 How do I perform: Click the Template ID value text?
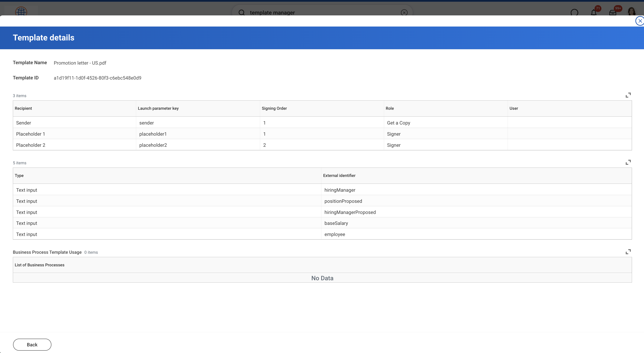point(97,78)
